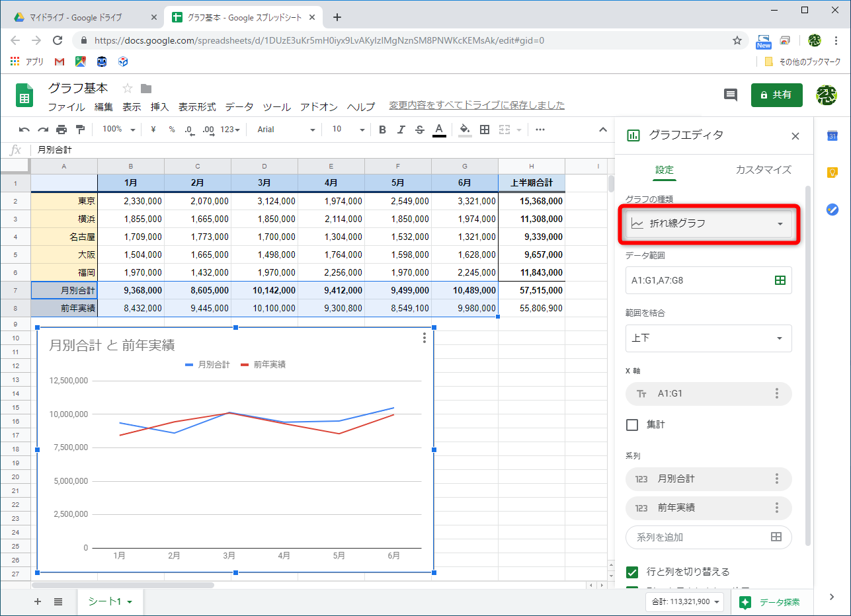
Task: Click the Data Explore sparkle icon
Action: 746,602
